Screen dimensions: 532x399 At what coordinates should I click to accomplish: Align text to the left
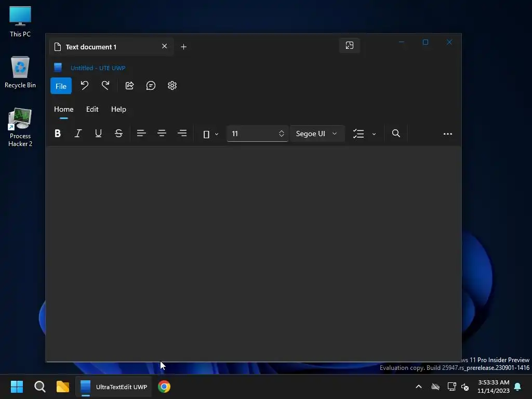click(141, 134)
